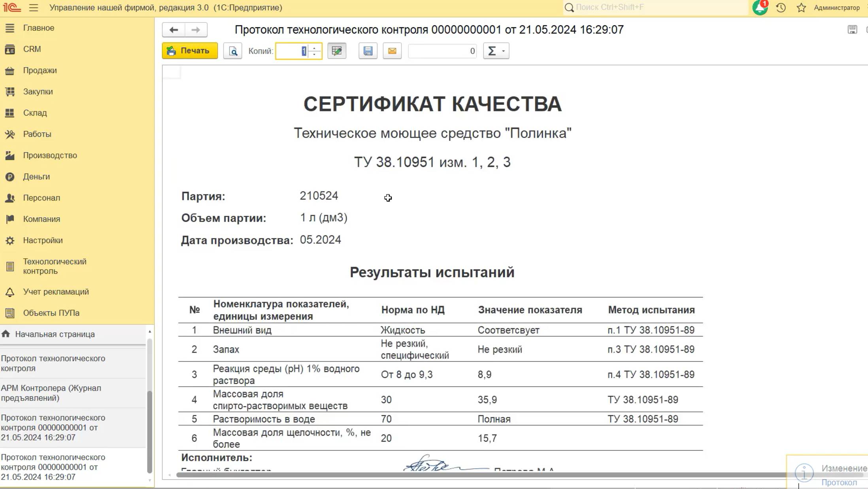The image size is (868, 489).
Task: Toggle the table editing mode button
Action: (x=337, y=51)
